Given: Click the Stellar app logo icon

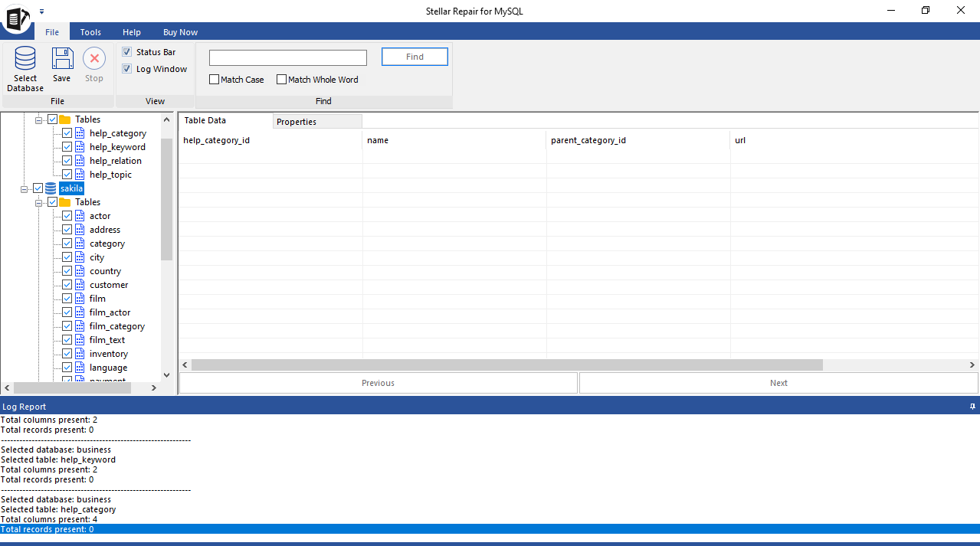Looking at the screenshot, I should point(16,17).
